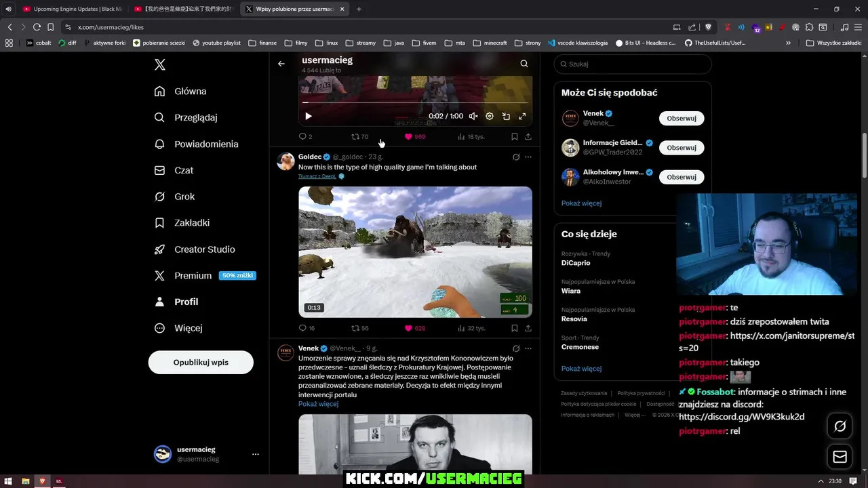The width and height of the screenshot is (868, 488).
Task: Switch to Upcoming Engine Updates browser tab
Action: click(73, 9)
